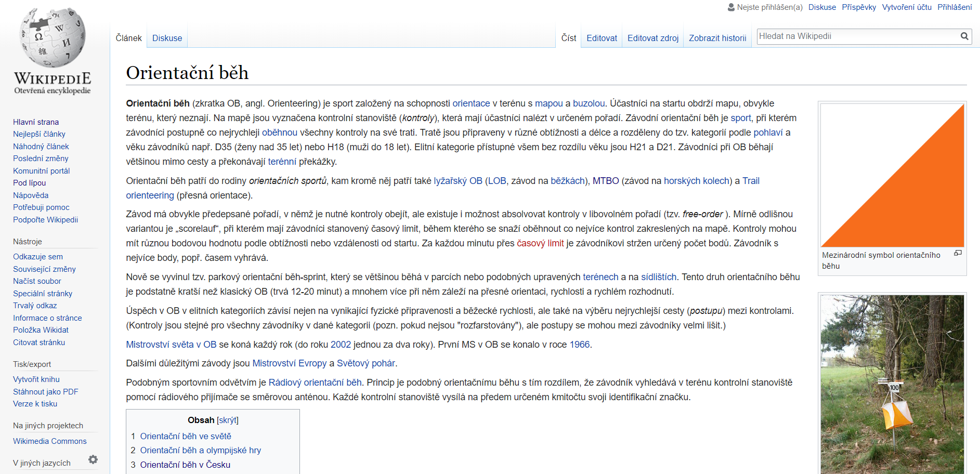Click Odkazuje sem tool link
Viewport: 980px width, 474px height.
pos(38,257)
